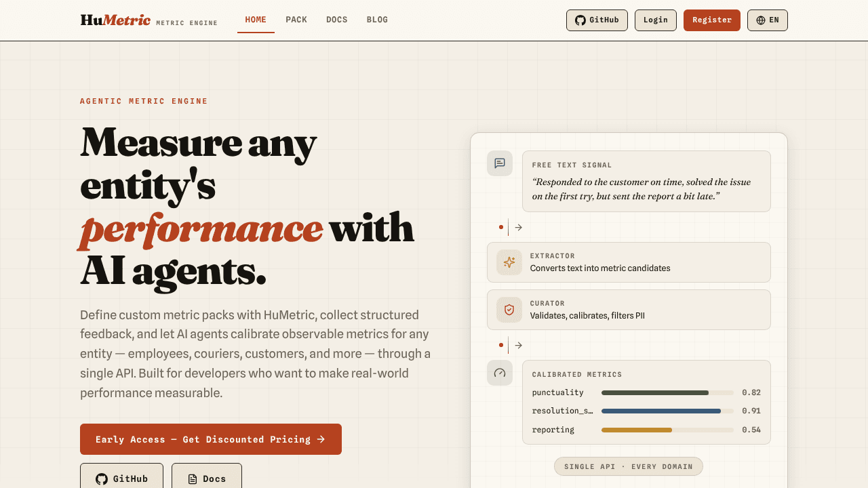The height and width of the screenshot is (488, 868).
Task: Click the globe icon in language button
Action: click(761, 20)
